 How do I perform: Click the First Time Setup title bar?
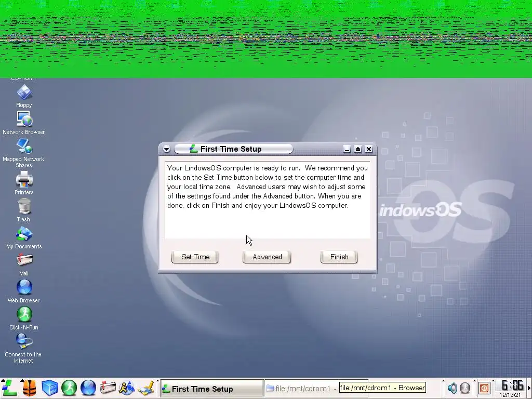click(x=233, y=149)
